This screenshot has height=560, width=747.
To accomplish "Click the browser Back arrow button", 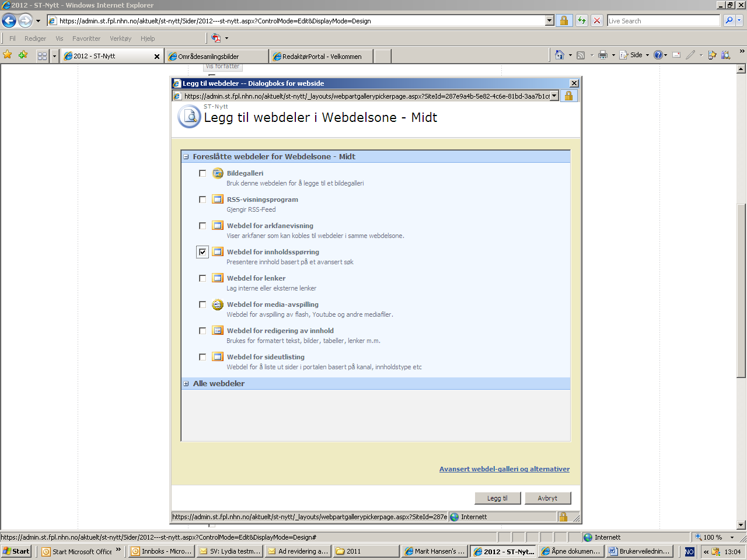I will [9, 21].
